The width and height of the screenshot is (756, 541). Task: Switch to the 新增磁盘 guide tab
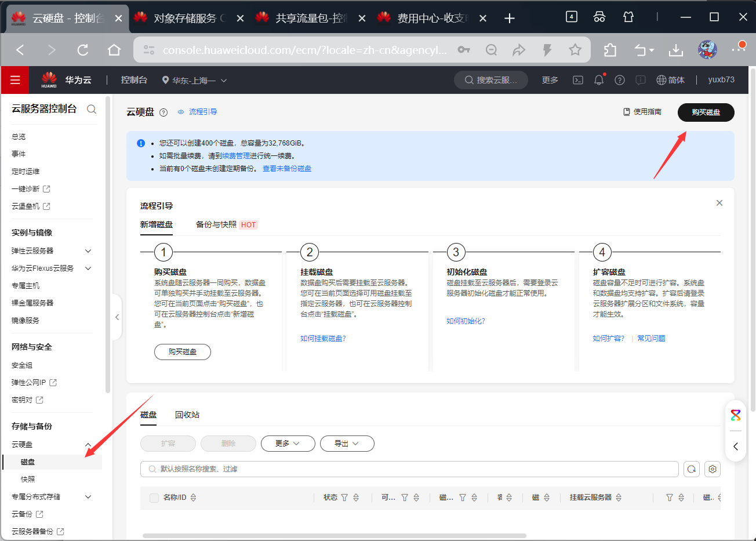click(x=157, y=224)
